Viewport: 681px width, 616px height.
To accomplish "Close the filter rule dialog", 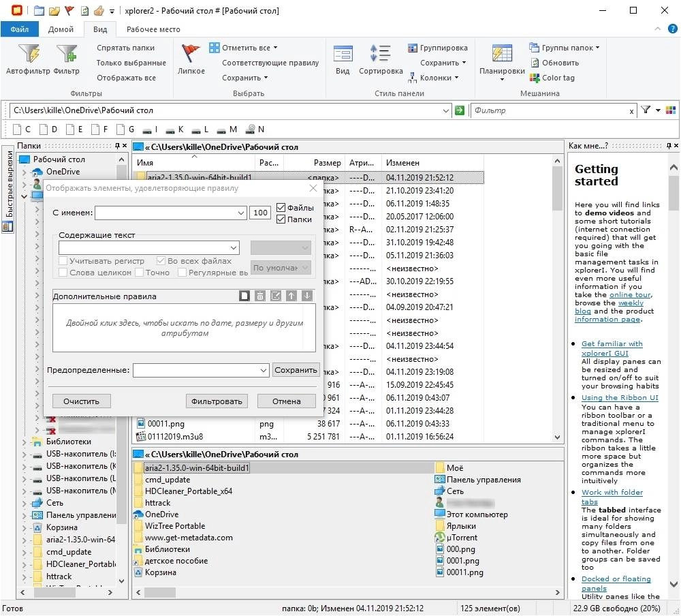I will [313, 188].
